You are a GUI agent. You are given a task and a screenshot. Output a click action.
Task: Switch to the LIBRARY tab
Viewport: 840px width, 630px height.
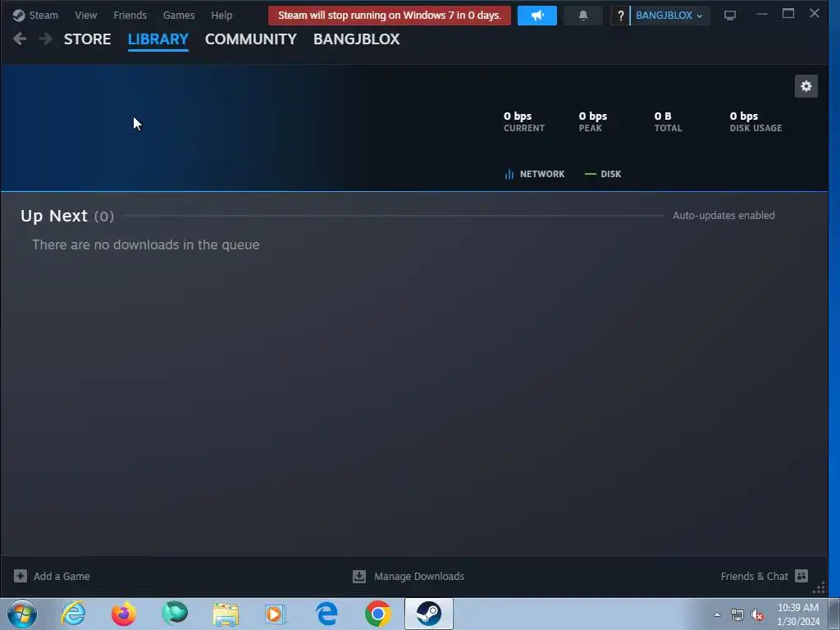click(158, 39)
